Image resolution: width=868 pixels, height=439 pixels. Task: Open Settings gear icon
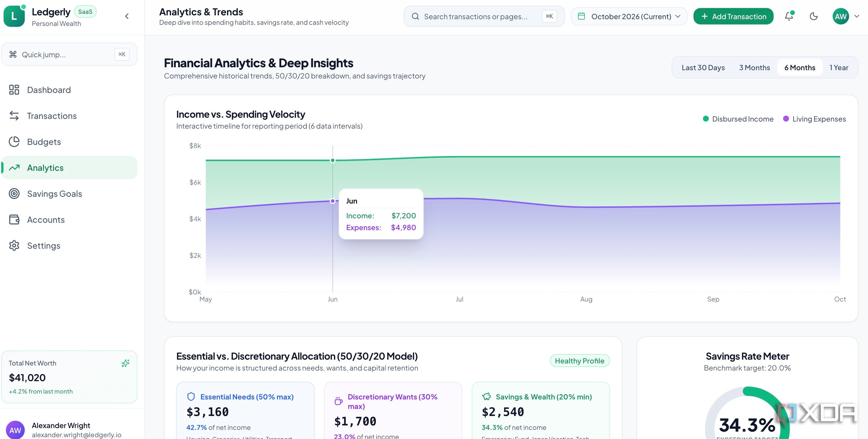14,245
